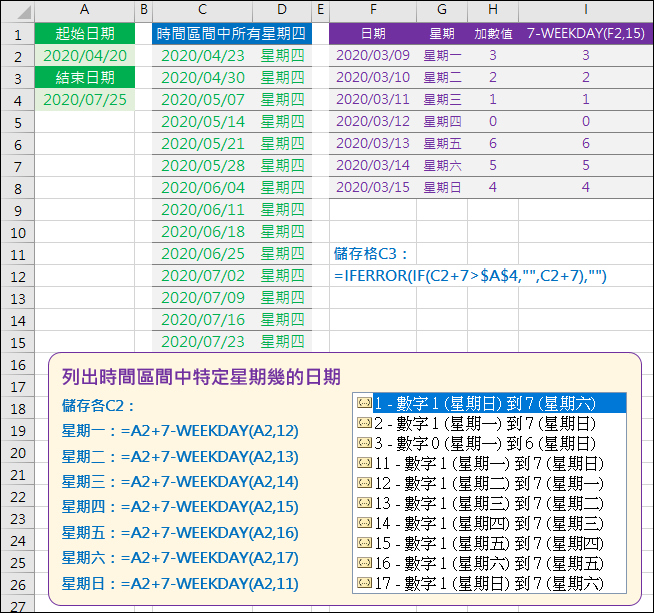Image resolution: width=654 pixels, height=613 pixels.
Task: Select column C header
Action: pyautogui.click(x=202, y=10)
